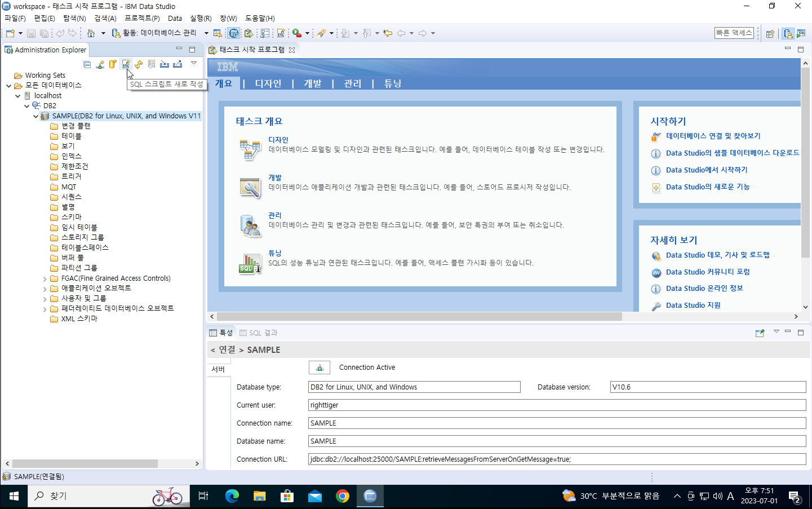The width and height of the screenshot is (812, 509).
Task: Expand the 애플리케이션 오브젝트 folder
Action: [45, 289]
